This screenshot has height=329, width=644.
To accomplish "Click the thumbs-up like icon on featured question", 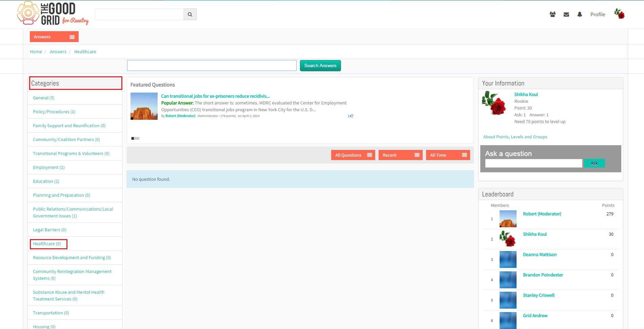I will 351,116.
